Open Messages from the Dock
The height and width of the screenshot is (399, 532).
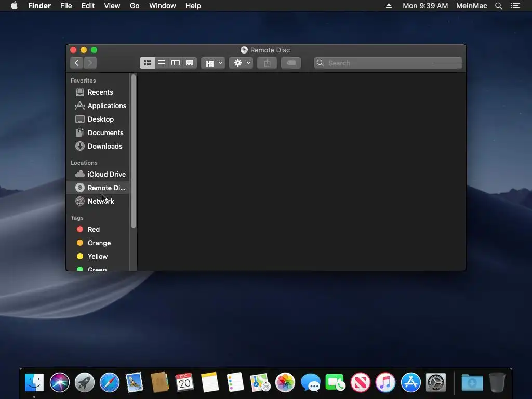click(310, 382)
